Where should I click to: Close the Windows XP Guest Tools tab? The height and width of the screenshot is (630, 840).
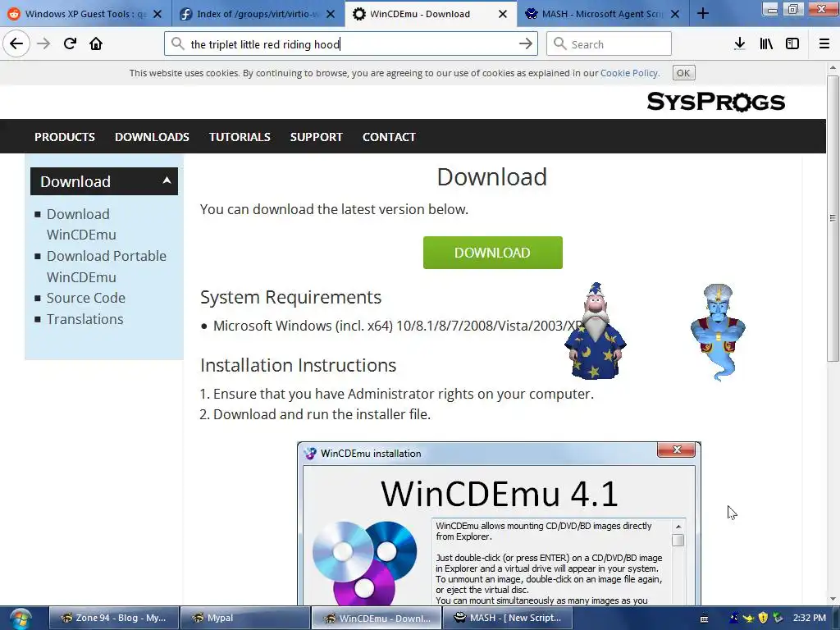[157, 14]
